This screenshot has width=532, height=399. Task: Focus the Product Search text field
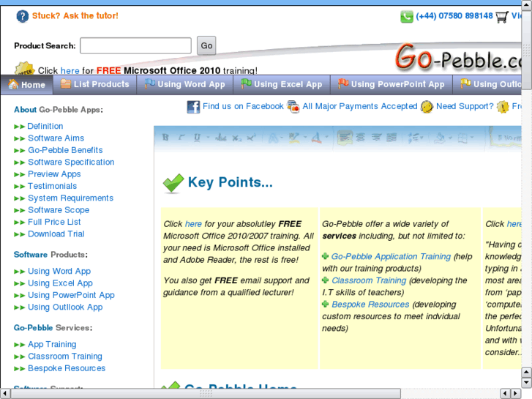[135, 45]
